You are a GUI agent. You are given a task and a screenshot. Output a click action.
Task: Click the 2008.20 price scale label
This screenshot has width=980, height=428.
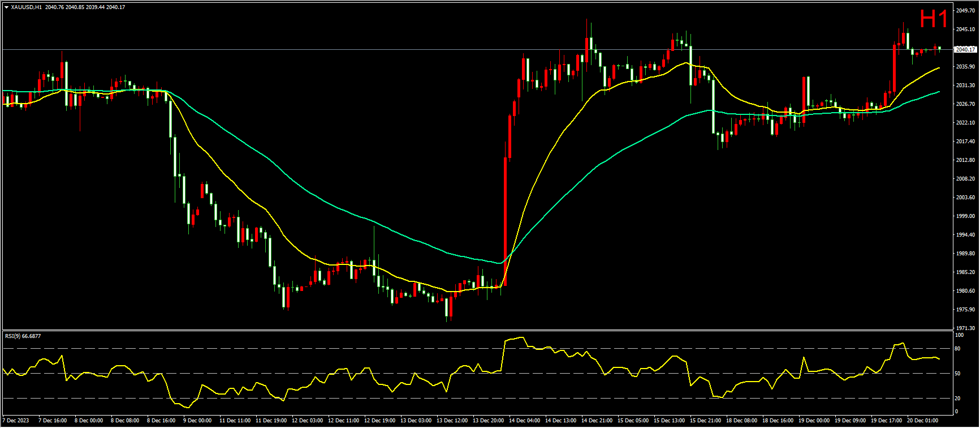click(966, 178)
